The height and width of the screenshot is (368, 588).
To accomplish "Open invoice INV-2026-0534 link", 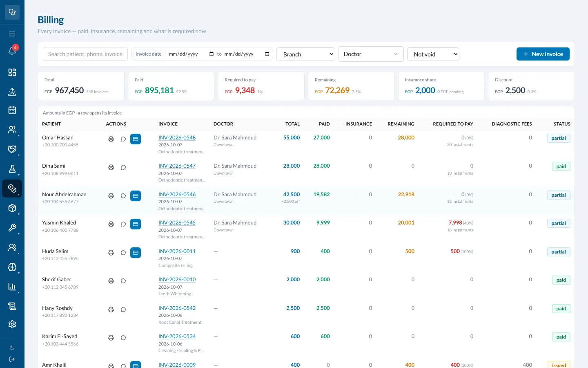I will coord(177,336).
